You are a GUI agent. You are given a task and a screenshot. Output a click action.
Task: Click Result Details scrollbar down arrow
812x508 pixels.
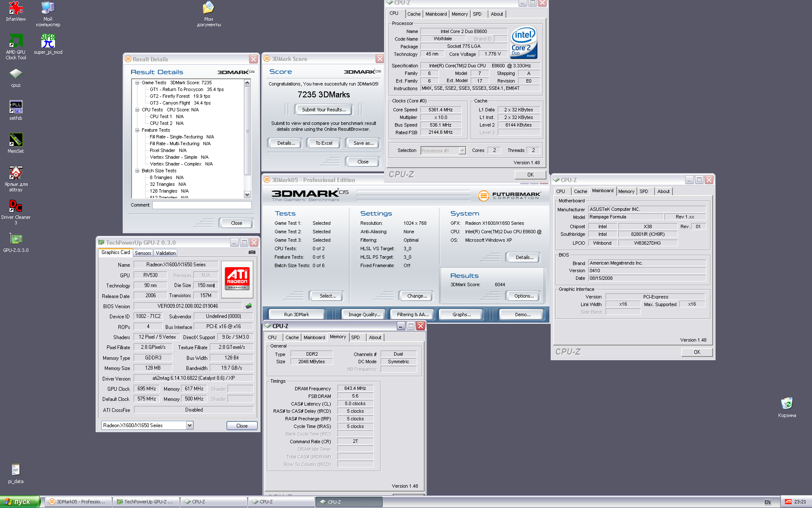(x=247, y=195)
